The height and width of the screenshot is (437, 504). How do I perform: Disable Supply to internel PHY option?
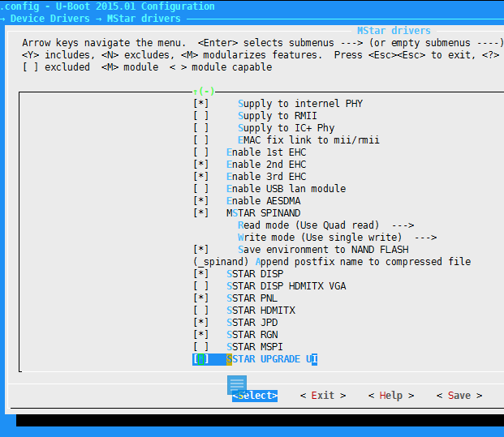tap(201, 104)
